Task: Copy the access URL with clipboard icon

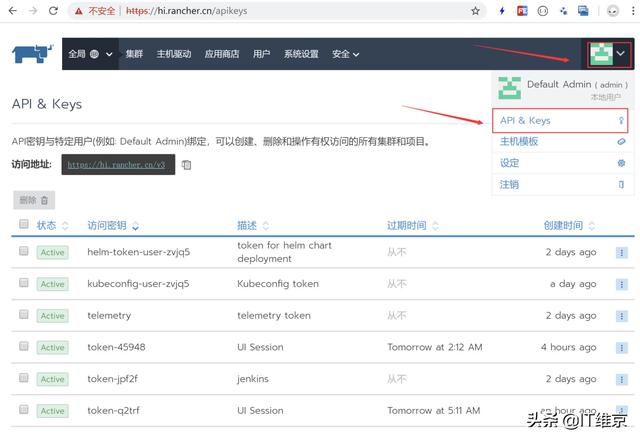Action: (187, 165)
